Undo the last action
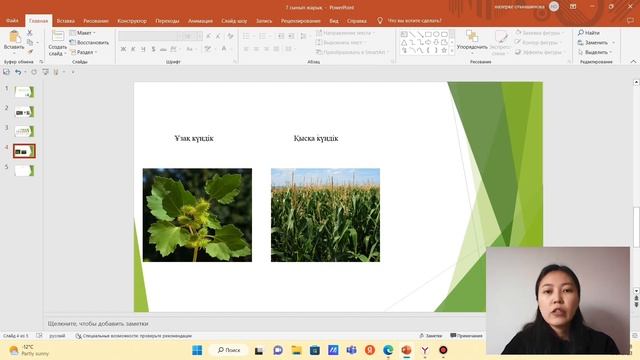The height and width of the screenshot is (360, 640). (18, 72)
